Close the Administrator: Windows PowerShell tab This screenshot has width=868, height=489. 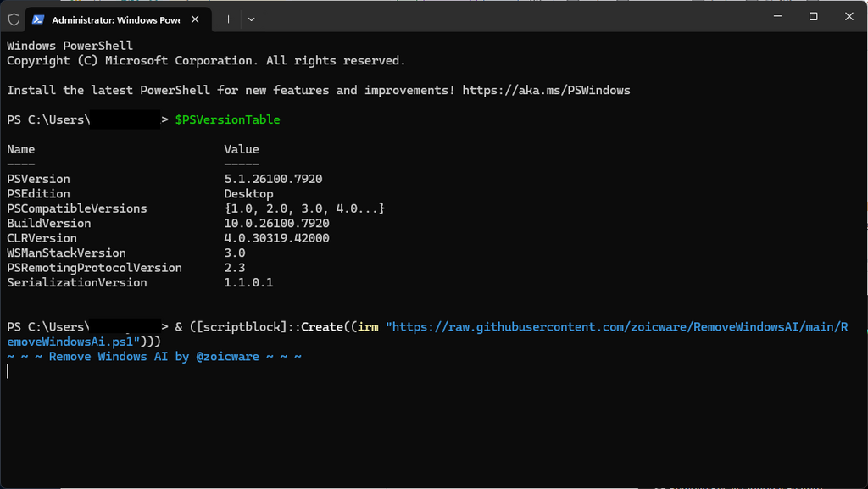(198, 19)
